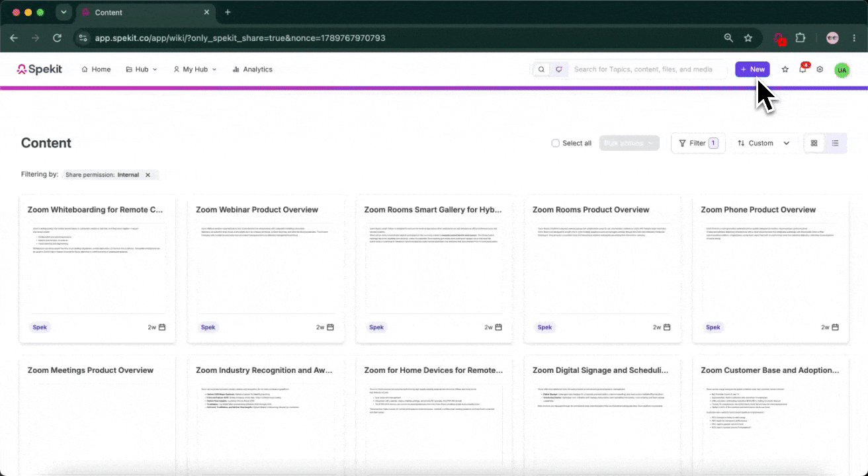The image size is (868, 476).
Task: Open Zoom Webinar Product Overview title
Action: coord(257,210)
